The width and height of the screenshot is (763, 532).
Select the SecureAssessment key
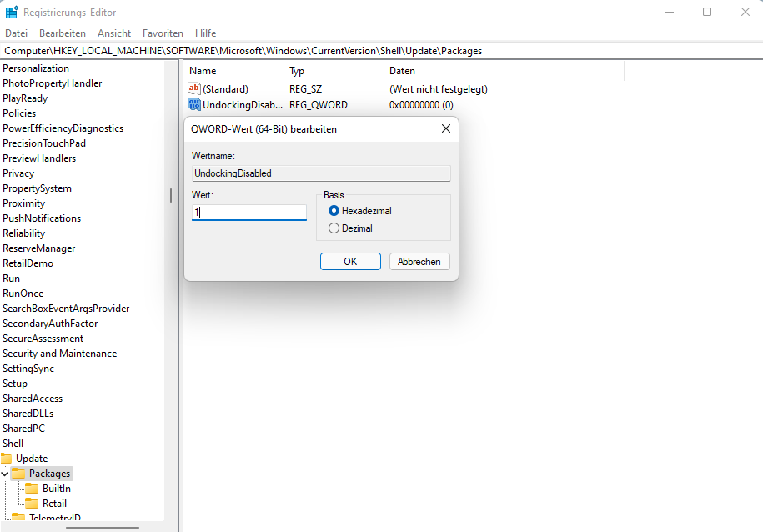click(x=43, y=339)
